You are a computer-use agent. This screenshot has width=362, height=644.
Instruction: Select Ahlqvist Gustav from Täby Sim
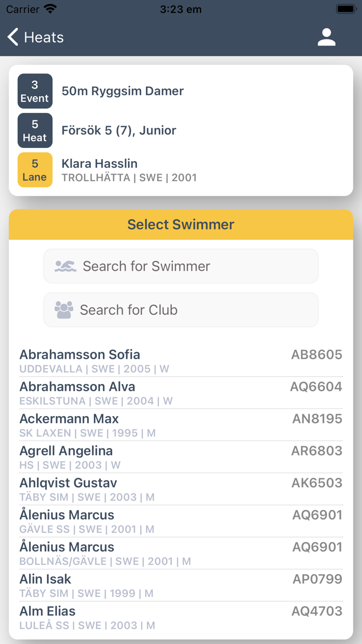[181, 489]
